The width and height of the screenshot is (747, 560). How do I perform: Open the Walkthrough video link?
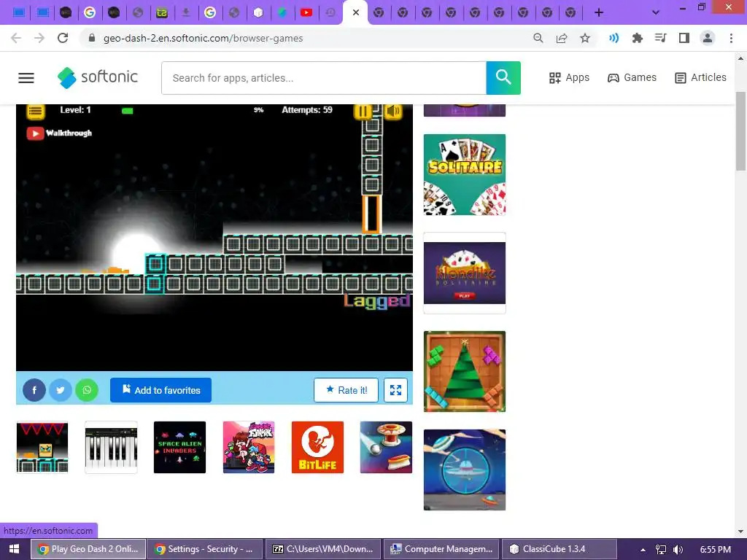pyautogui.click(x=60, y=133)
